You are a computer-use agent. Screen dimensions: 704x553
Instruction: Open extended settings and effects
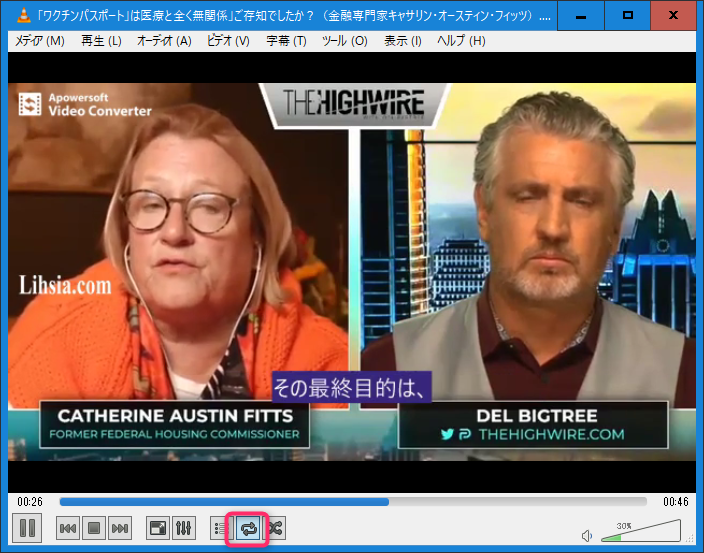pyautogui.click(x=183, y=528)
